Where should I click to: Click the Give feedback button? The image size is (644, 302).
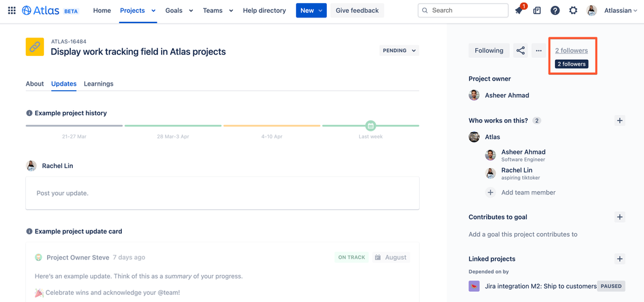[x=357, y=11]
